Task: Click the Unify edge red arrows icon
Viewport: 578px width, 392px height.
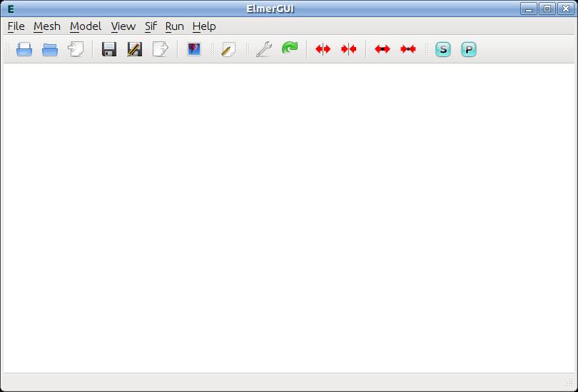Action: point(408,49)
